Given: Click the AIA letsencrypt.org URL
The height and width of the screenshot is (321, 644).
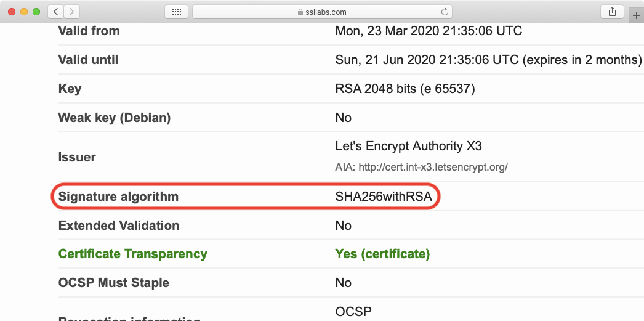Looking at the screenshot, I should point(421,167).
